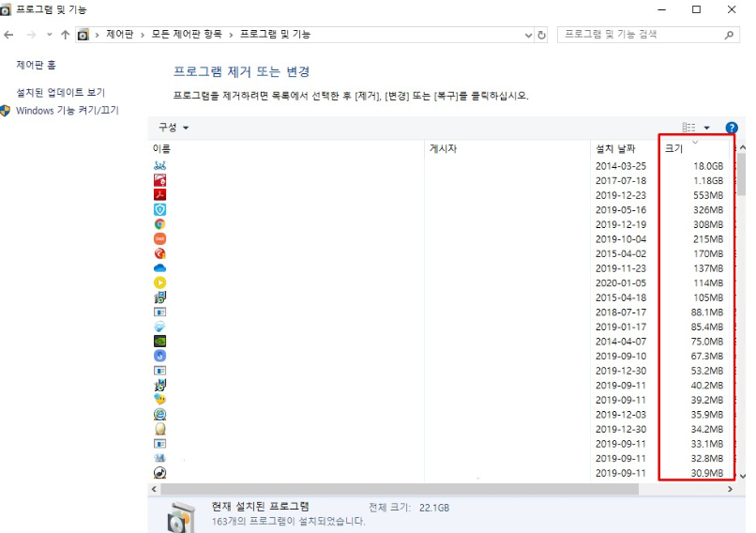The width and height of the screenshot is (756, 533).
Task: Click the 18.0GB size cell
Action: [x=708, y=166]
